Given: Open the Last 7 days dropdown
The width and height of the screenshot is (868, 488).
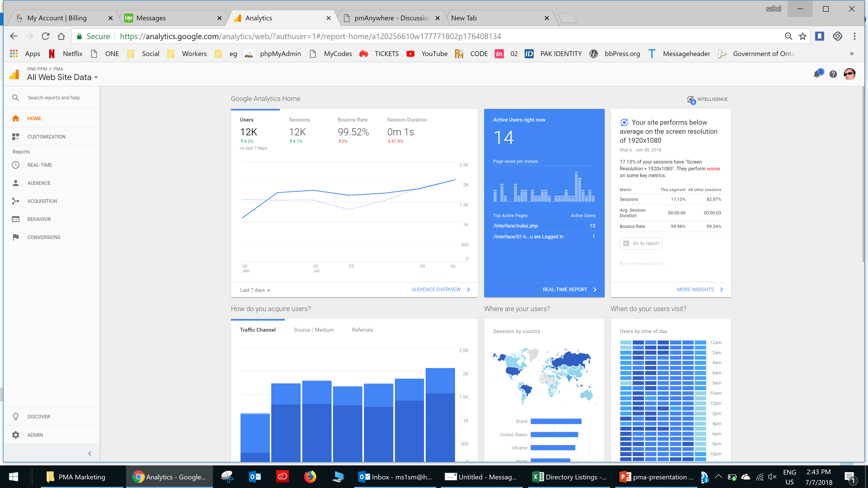Looking at the screenshot, I should point(255,290).
